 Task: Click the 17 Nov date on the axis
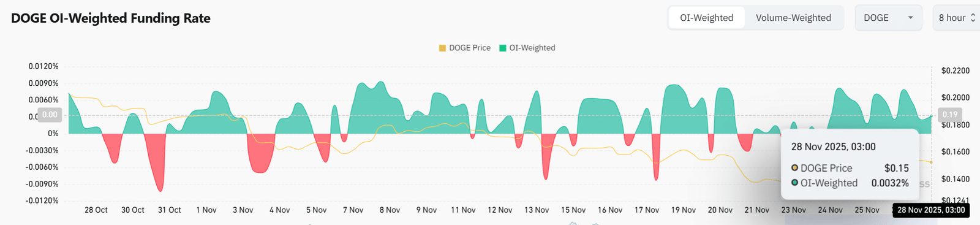(x=647, y=210)
